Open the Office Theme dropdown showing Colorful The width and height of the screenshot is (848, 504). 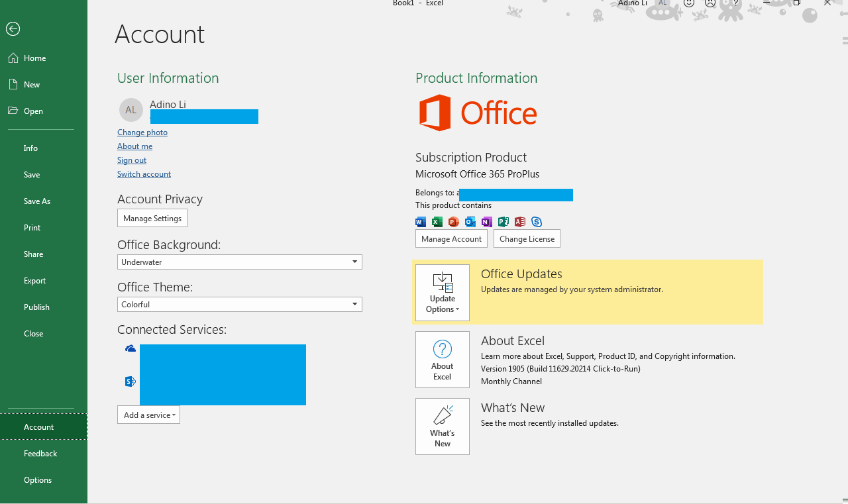coord(240,305)
